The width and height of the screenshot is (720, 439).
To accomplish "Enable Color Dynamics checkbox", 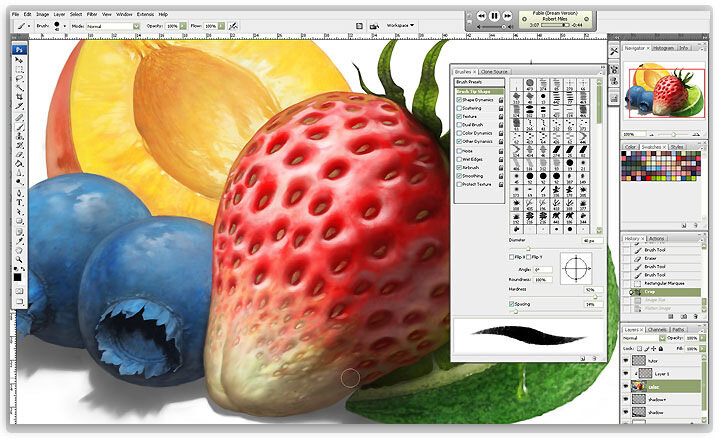I will click(x=459, y=133).
